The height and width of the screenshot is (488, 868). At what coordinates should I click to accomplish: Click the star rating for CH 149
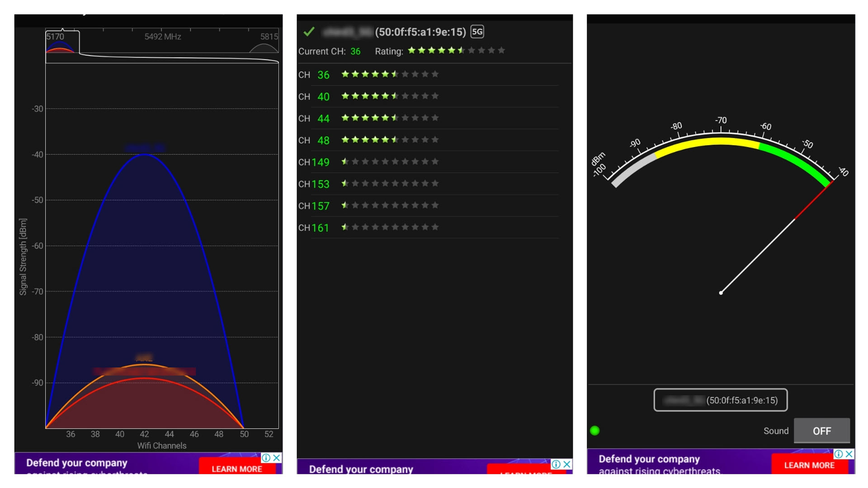click(390, 161)
